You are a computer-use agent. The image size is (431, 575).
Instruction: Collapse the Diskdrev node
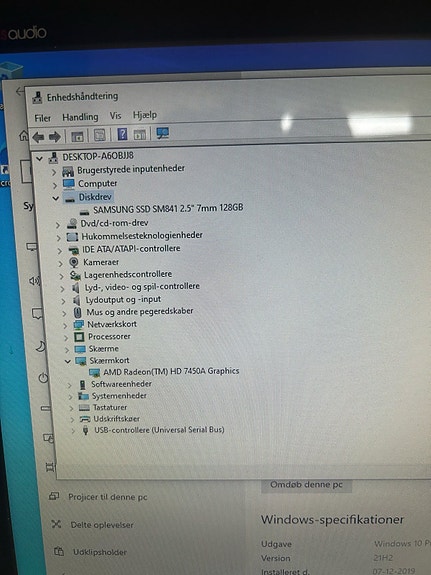tap(56, 198)
